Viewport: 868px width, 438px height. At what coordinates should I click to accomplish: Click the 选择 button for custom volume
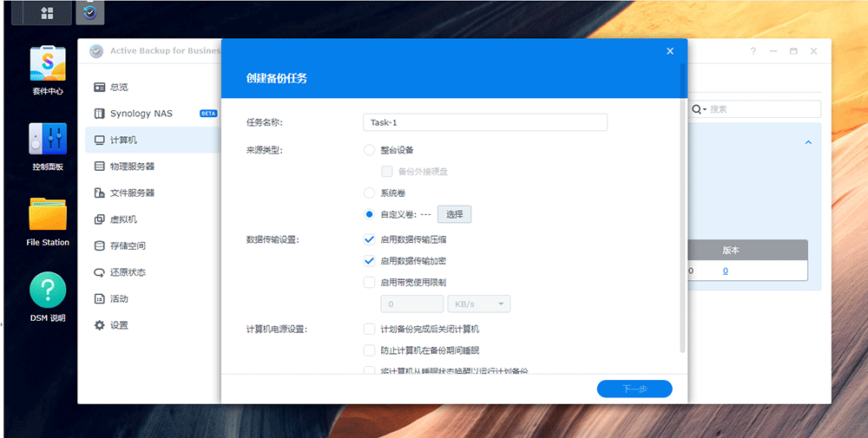[454, 214]
